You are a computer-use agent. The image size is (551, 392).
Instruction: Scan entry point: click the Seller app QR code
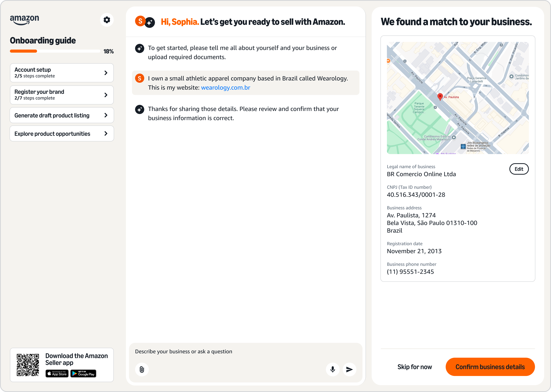tap(27, 365)
